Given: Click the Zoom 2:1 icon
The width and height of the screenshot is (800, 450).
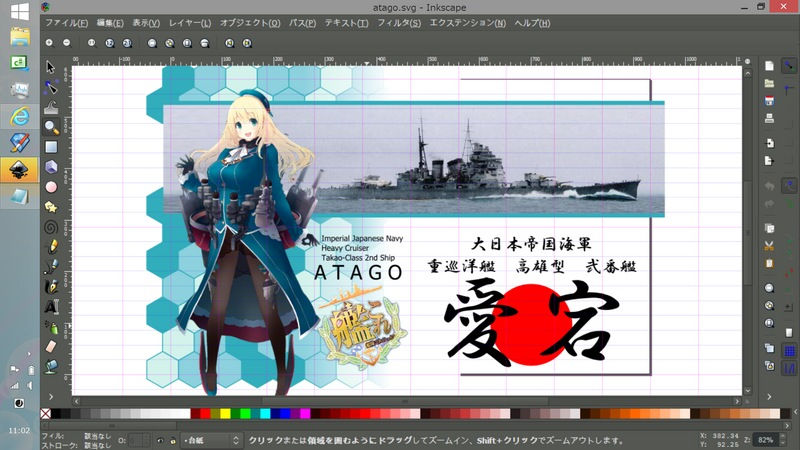Looking at the screenshot, I should [x=127, y=43].
